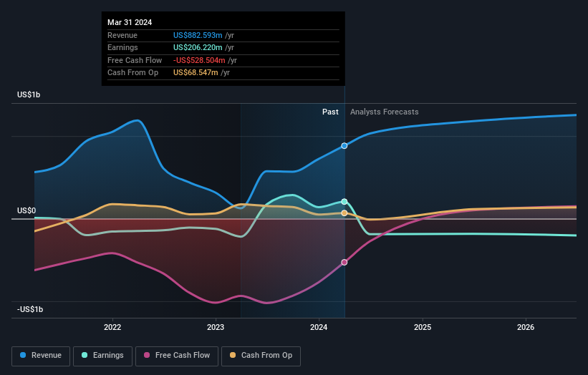Toggle the Free Cash Flow legend item
This screenshot has width=588, height=375.
177,356
